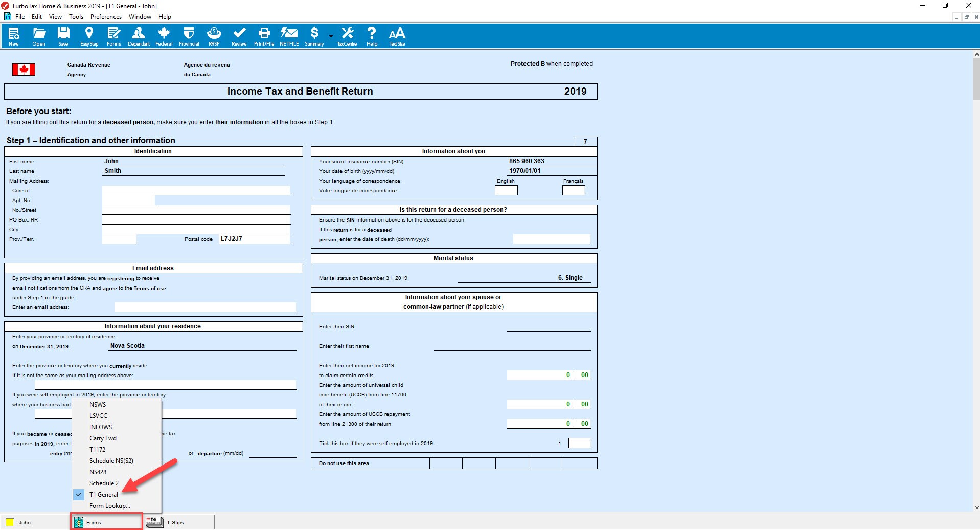The image size is (980, 530).
Task: Select Schedule 2 from forms list
Action: coord(117,483)
